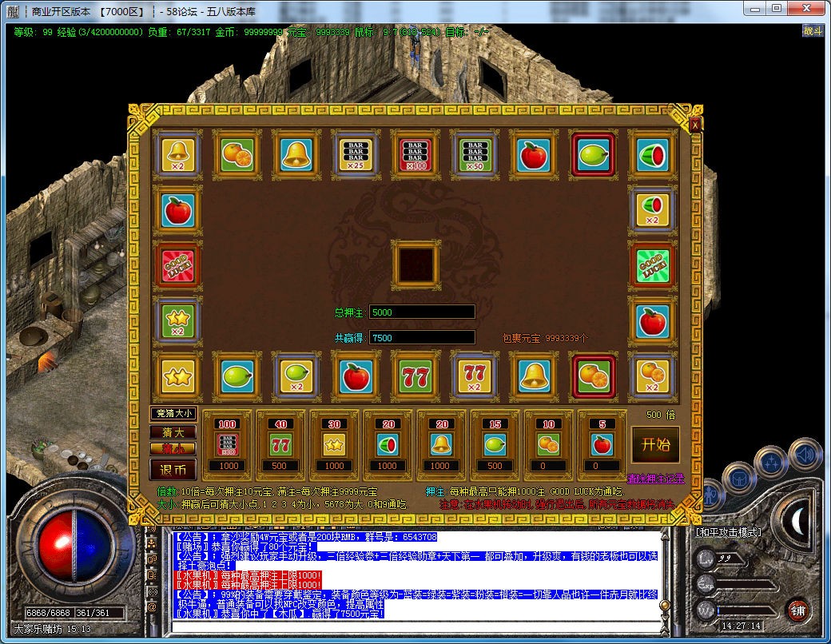Click the 总押注 total bet field
This screenshot has height=644, width=831.
[422, 312]
